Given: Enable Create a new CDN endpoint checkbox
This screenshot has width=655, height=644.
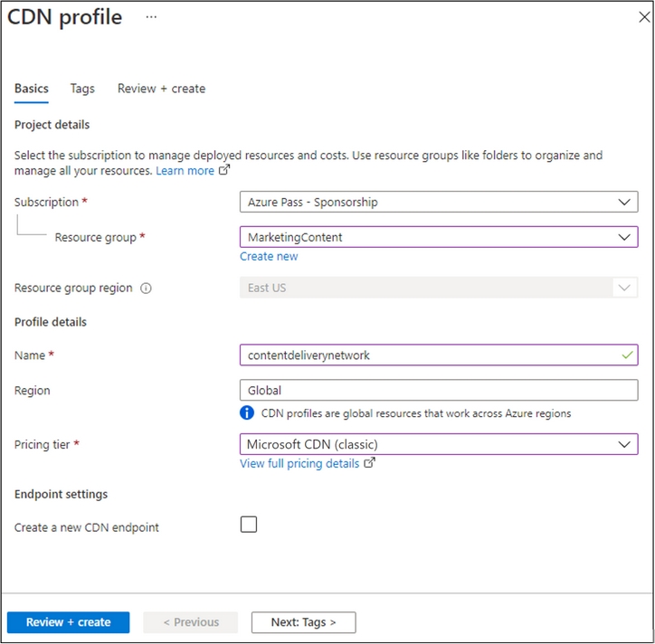Looking at the screenshot, I should [x=249, y=524].
